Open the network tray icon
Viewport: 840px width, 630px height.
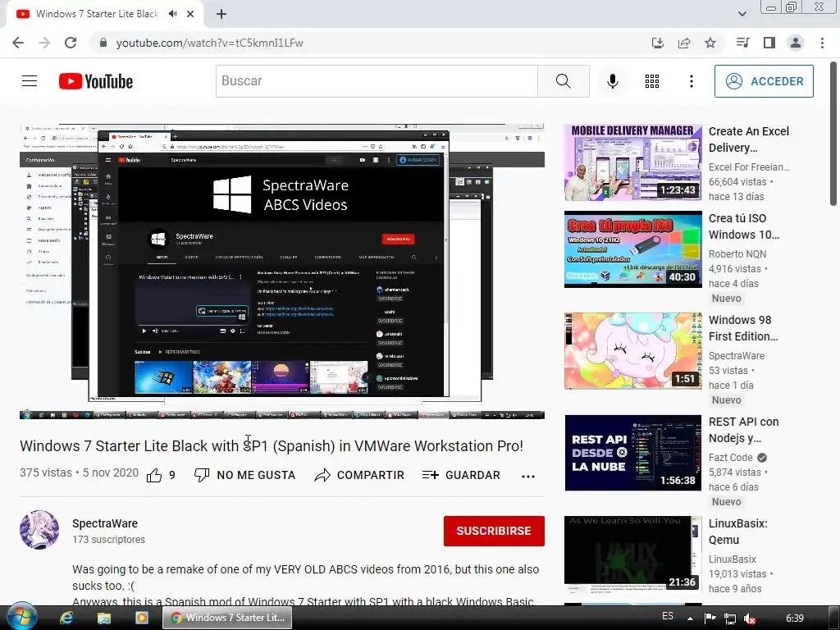click(x=729, y=619)
